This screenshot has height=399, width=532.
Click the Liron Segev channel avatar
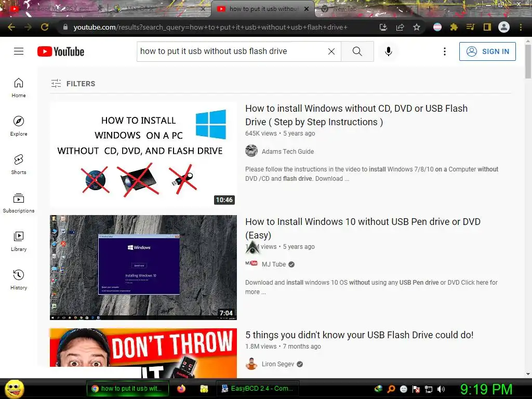click(x=251, y=363)
